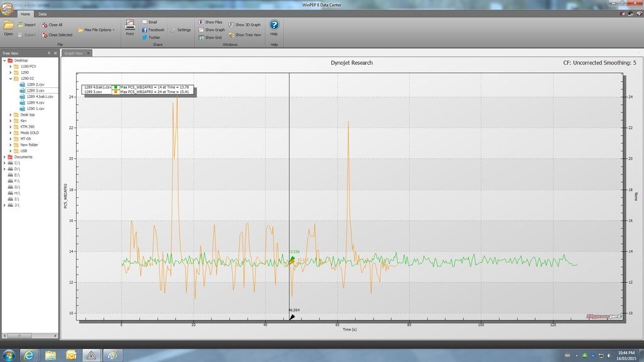Click the Time (s) axis label

(x=350, y=329)
